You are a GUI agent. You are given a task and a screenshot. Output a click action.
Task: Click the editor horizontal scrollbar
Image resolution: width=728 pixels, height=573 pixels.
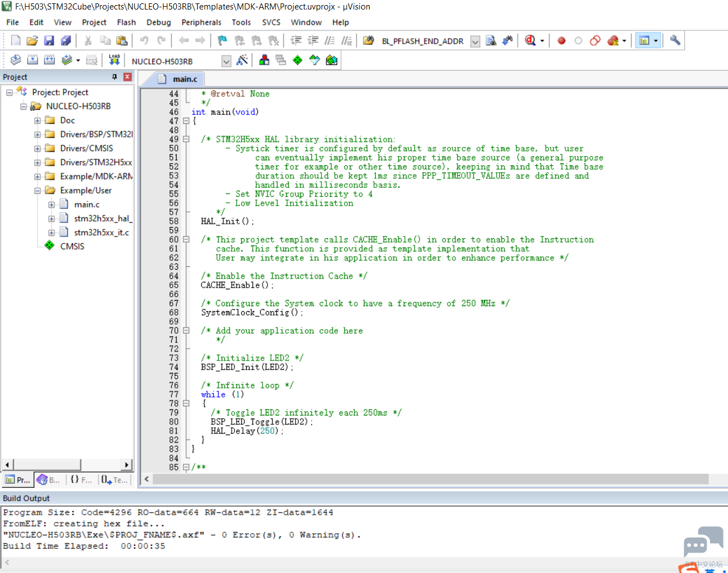click(431, 479)
